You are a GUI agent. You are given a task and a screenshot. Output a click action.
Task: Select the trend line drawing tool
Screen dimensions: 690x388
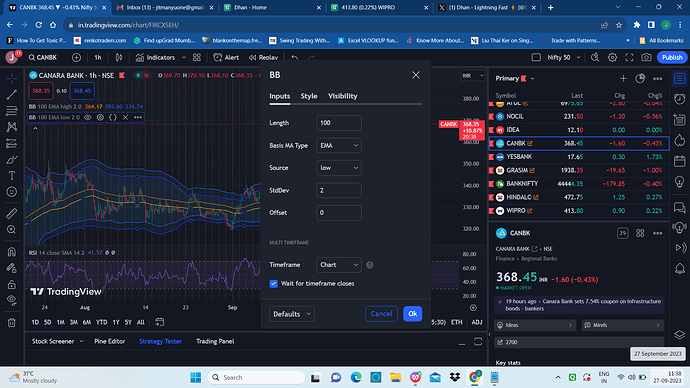[x=12, y=94]
